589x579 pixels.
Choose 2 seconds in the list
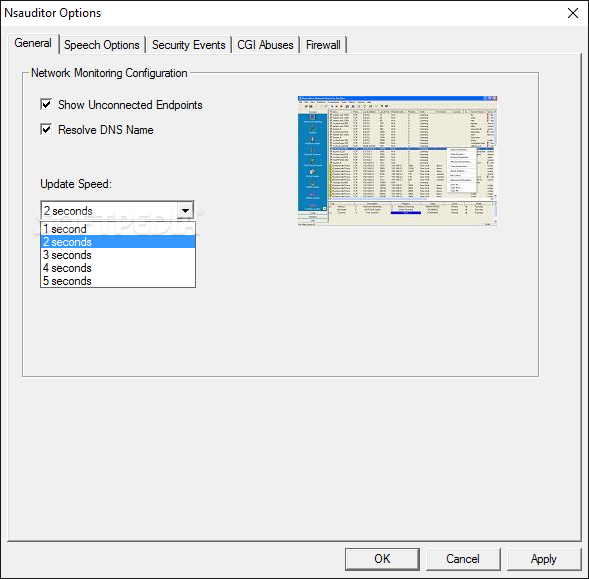[118, 242]
